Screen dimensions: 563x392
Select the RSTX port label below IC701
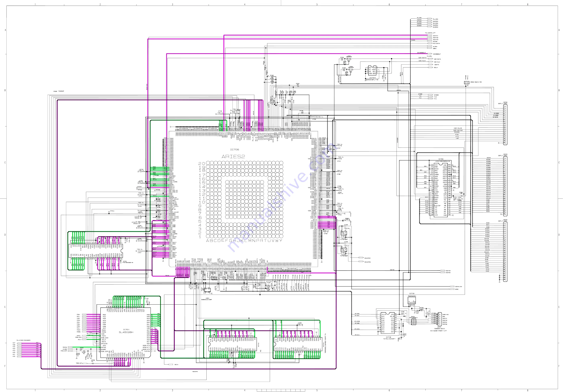coord(176,365)
